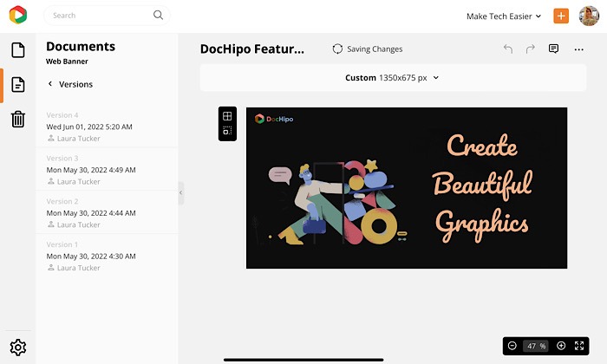Open the user profile avatar
Viewport: 607px width, 364px height.
tap(589, 16)
